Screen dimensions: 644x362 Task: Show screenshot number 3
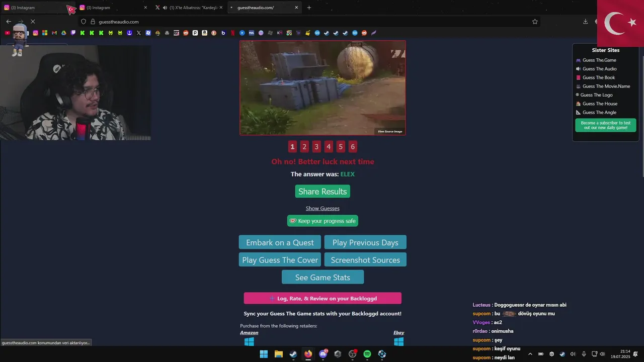coord(316,147)
